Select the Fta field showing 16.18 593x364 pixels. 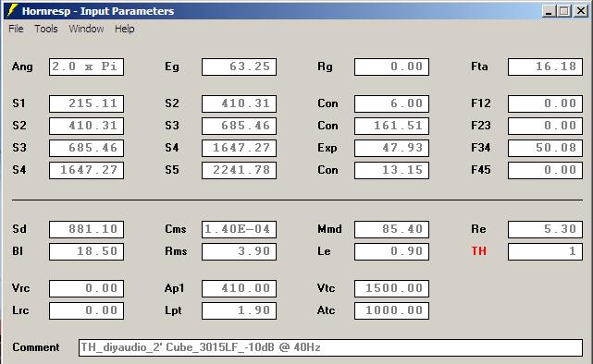pos(545,67)
